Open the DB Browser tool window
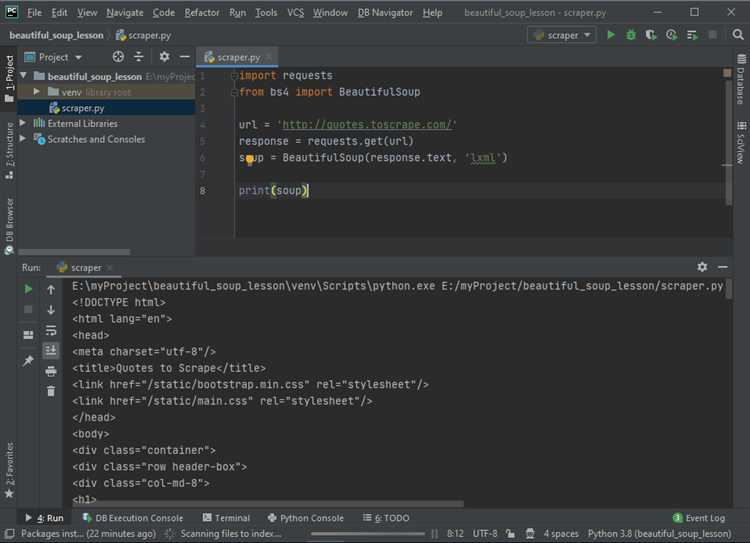Viewport: 750px width, 543px height. click(9, 226)
